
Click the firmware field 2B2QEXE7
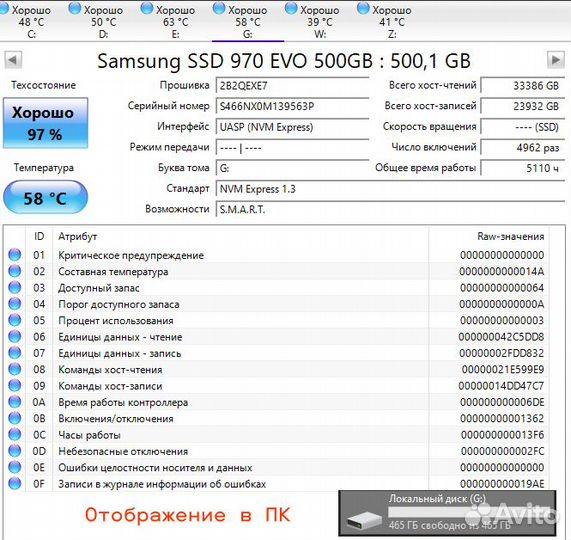coord(292,86)
